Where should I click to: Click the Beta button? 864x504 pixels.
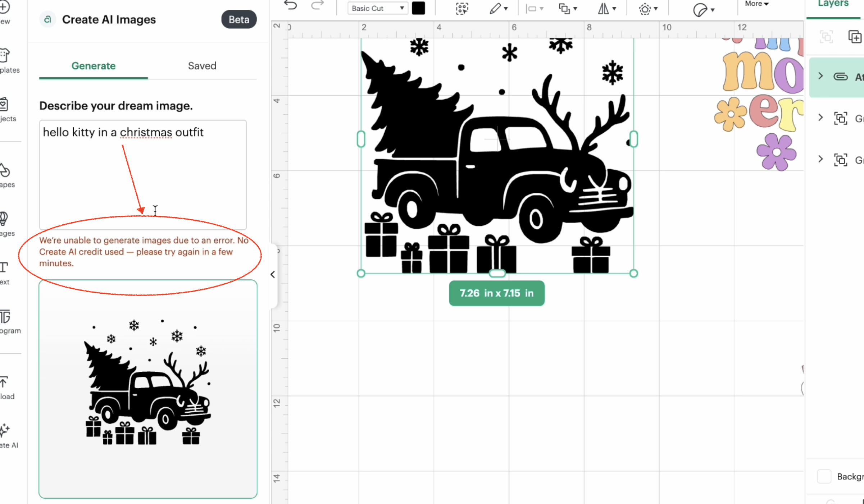pyautogui.click(x=238, y=19)
